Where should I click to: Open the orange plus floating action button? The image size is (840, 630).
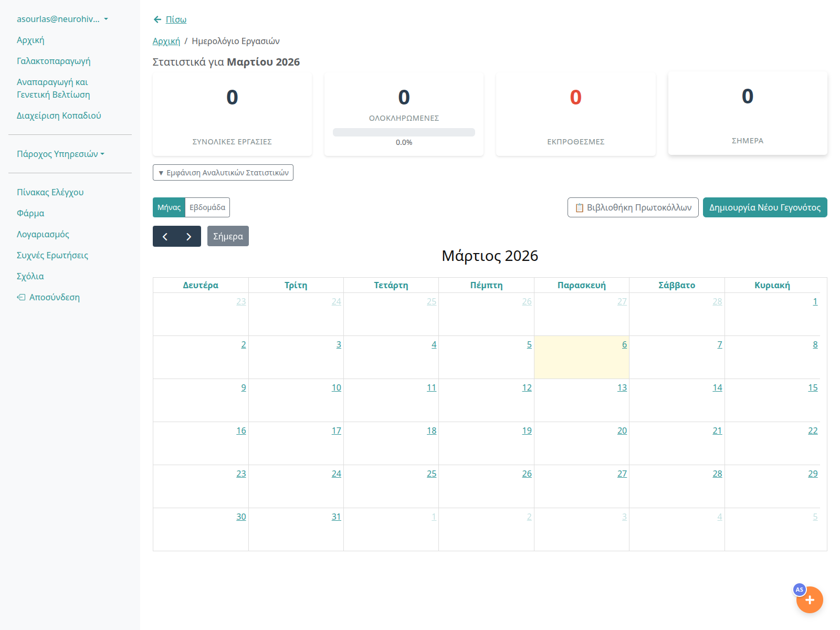[x=810, y=600]
